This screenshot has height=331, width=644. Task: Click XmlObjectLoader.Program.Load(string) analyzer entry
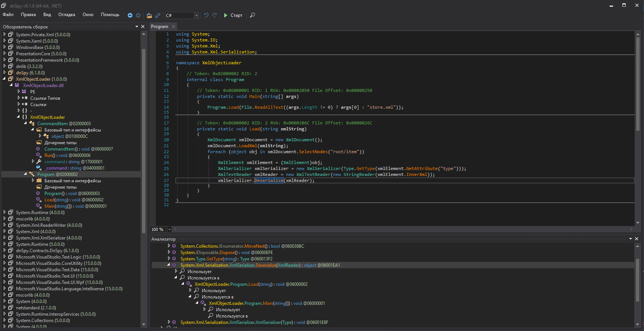tap(251, 284)
